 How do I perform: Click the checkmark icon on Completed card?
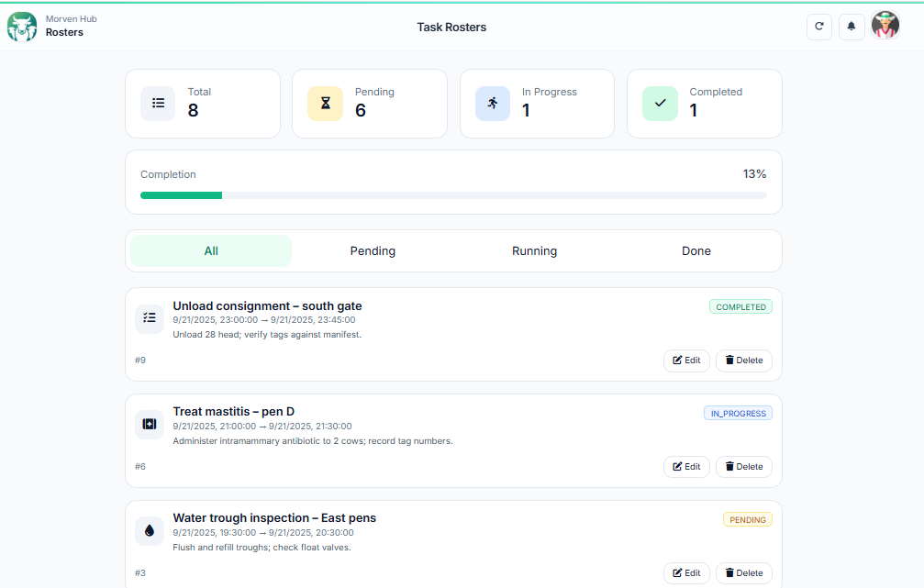[660, 103]
